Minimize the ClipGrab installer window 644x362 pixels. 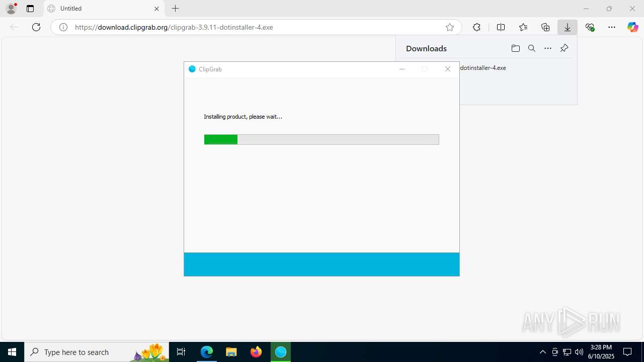tap(402, 69)
